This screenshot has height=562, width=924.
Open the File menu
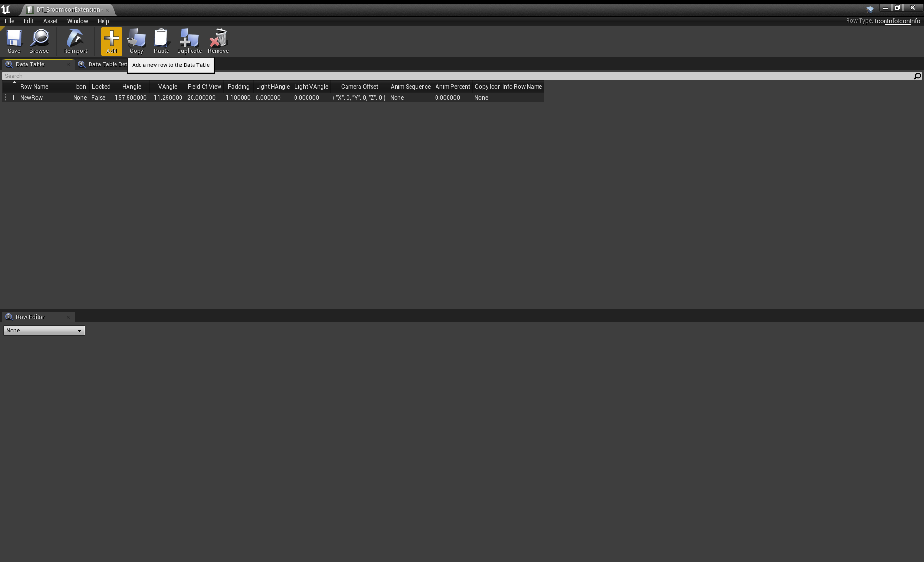click(x=9, y=21)
